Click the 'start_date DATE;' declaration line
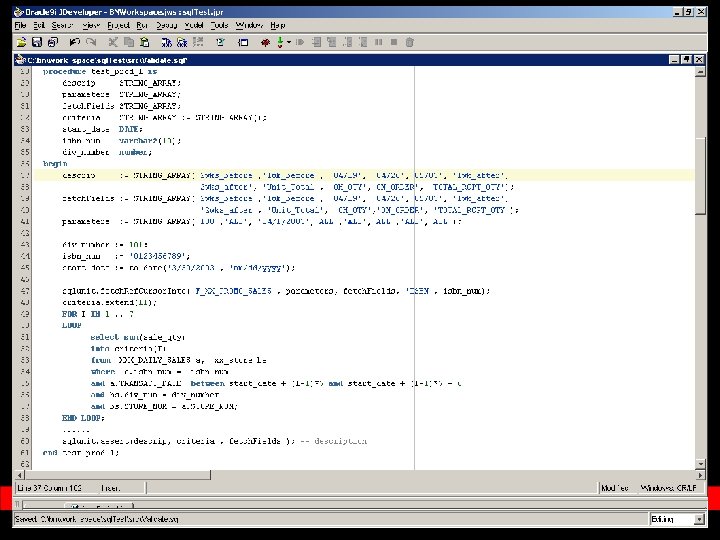Image resolution: width=720 pixels, height=540 pixels. tap(102, 129)
